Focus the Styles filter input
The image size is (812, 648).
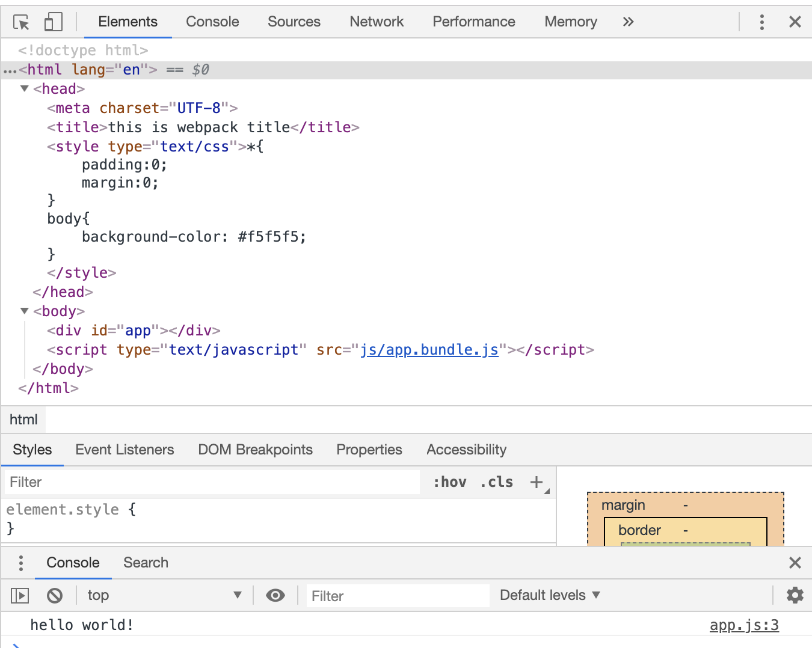pos(212,482)
